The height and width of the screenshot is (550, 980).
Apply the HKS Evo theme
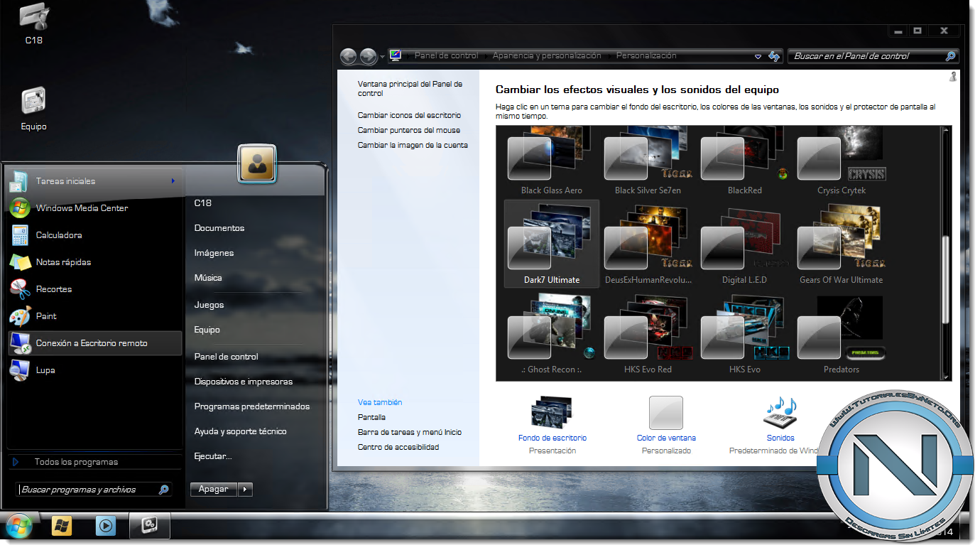744,334
